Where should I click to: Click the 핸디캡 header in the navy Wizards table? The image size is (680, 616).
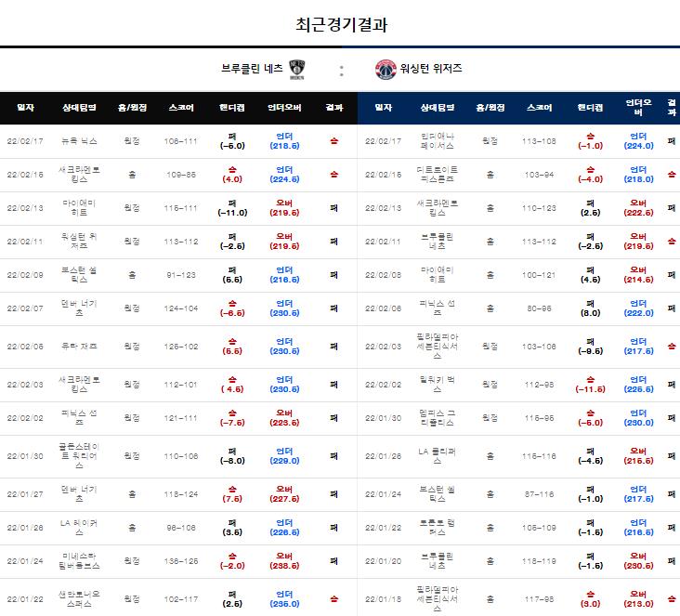pyautogui.click(x=590, y=108)
